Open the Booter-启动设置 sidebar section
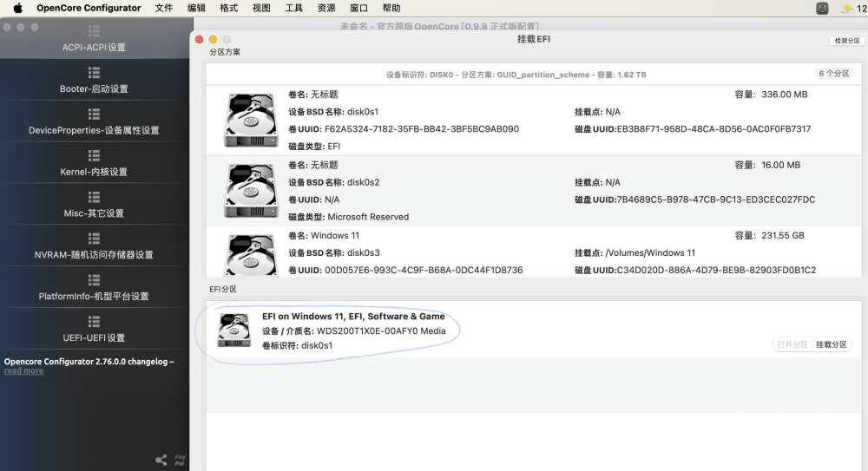Image resolution: width=868 pixels, height=471 pixels. [94, 81]
